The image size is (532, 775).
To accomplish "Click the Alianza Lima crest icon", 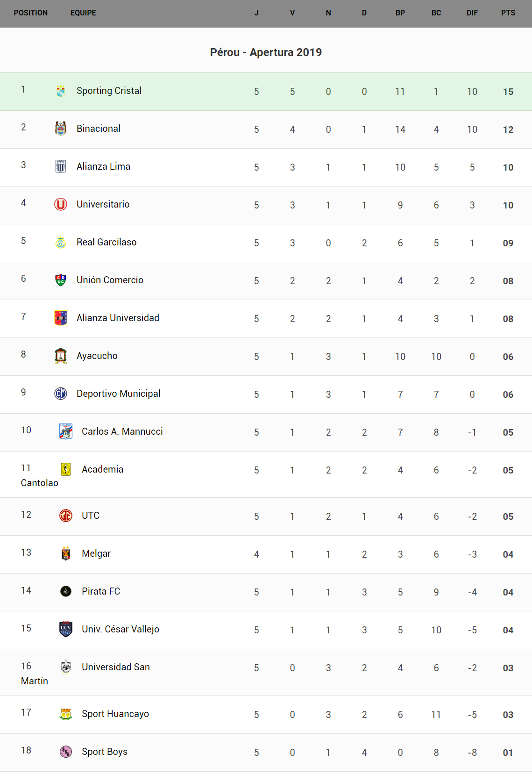I will coord(61,166).
